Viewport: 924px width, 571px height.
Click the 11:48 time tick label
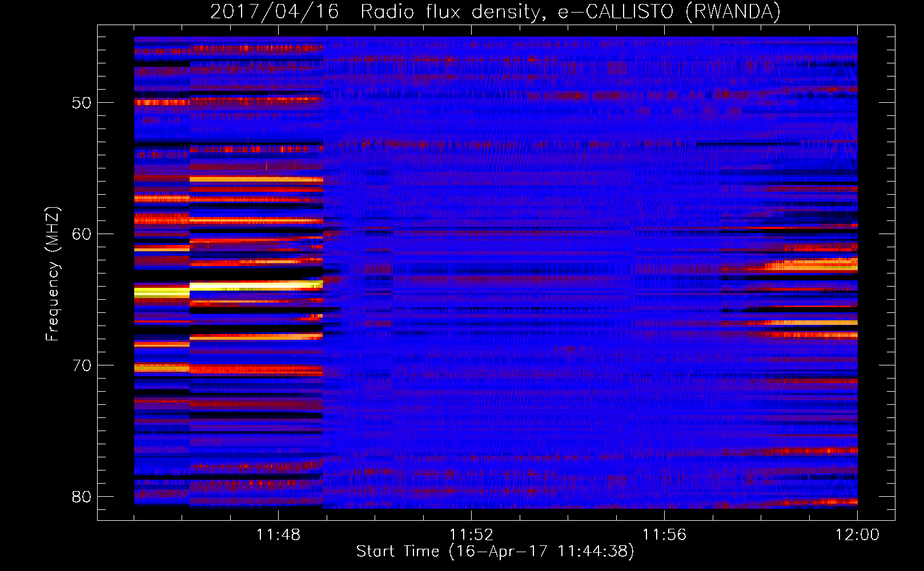(x=278, y=534)
